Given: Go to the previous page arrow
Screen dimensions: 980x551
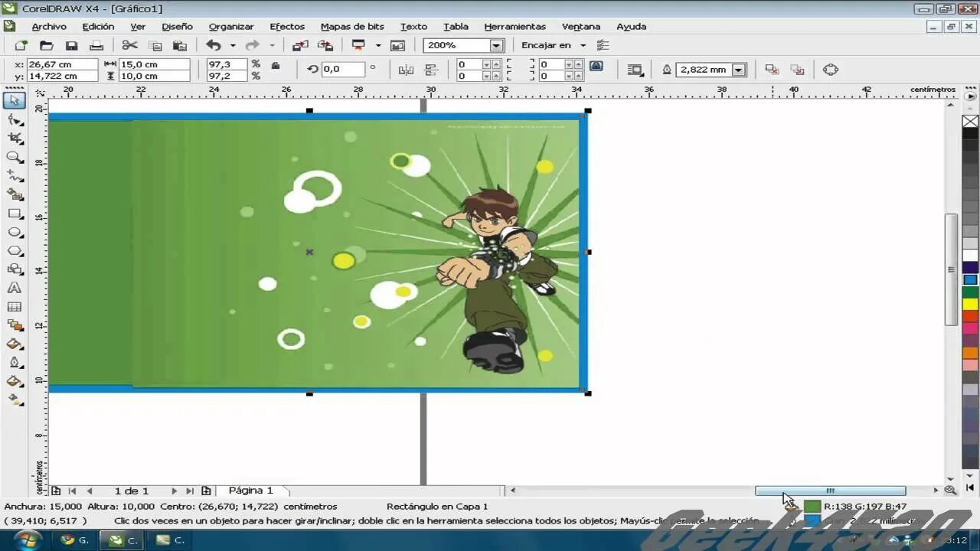Looking at the screenshot, I should click(90, 491).
